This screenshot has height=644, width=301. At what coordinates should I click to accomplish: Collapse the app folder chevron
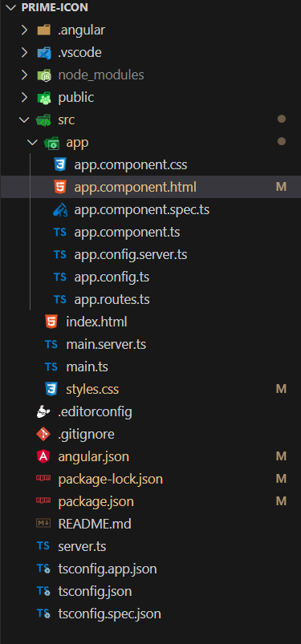pyautogui.click(x=32, y=143)
